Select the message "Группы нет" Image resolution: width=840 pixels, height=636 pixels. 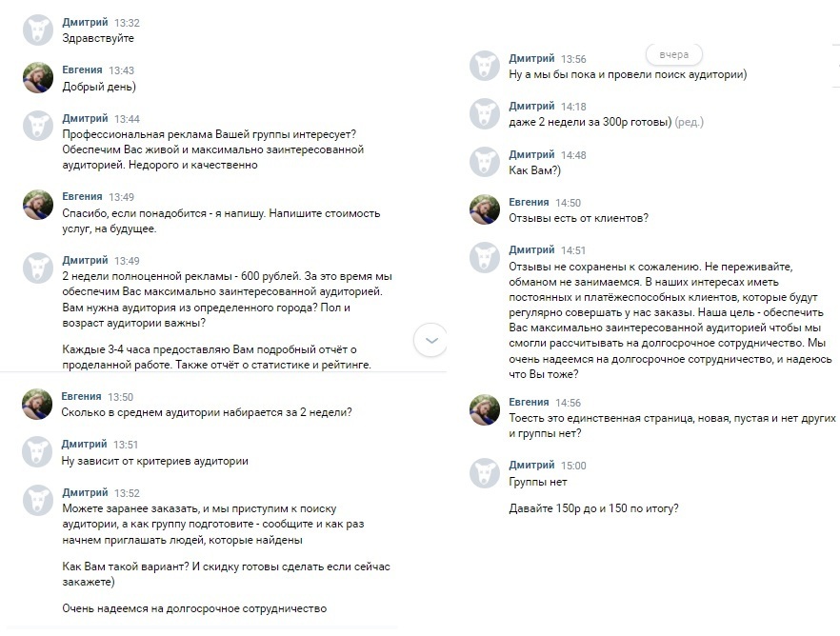click(x=539, y=482)
